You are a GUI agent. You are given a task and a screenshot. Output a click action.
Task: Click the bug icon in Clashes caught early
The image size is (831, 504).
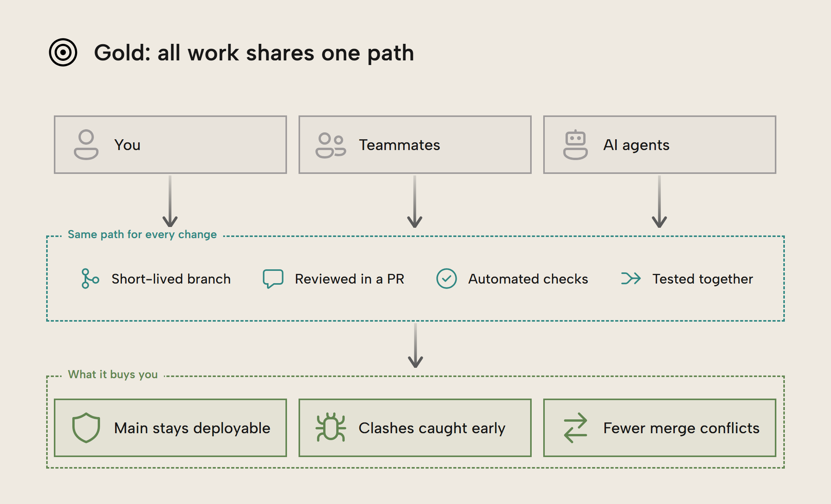tap(330, 427)
